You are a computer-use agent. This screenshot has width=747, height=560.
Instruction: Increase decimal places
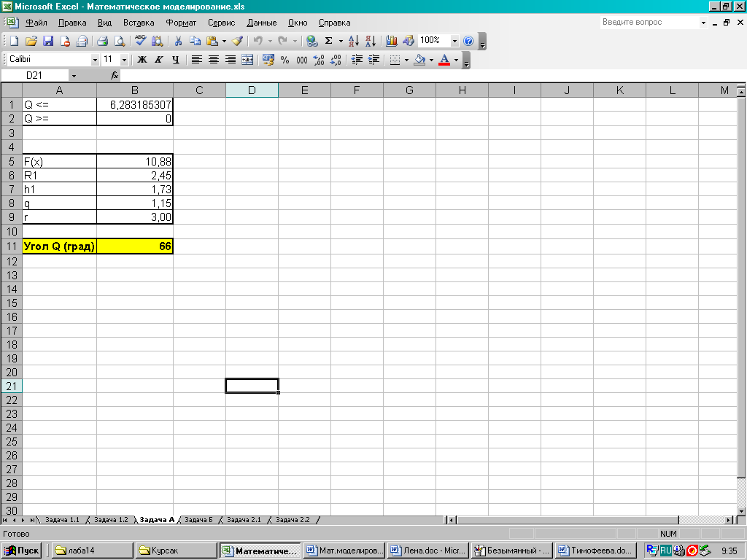(319, 60)
